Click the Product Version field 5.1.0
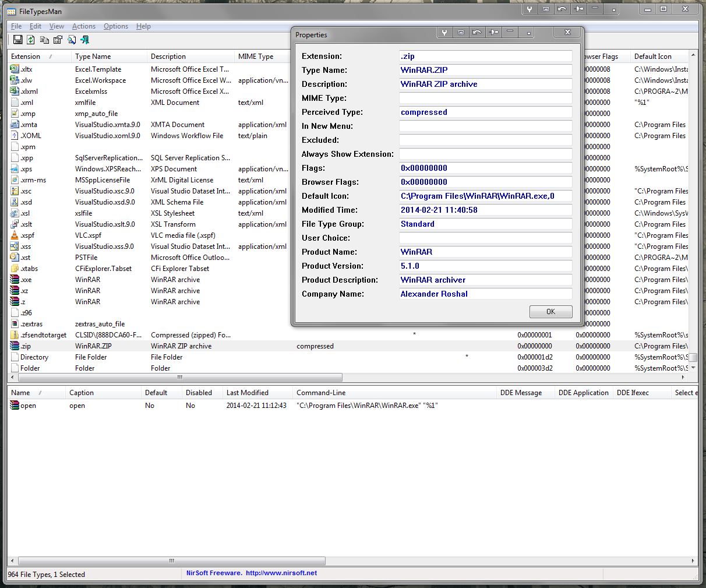 (x=485, y=266)
